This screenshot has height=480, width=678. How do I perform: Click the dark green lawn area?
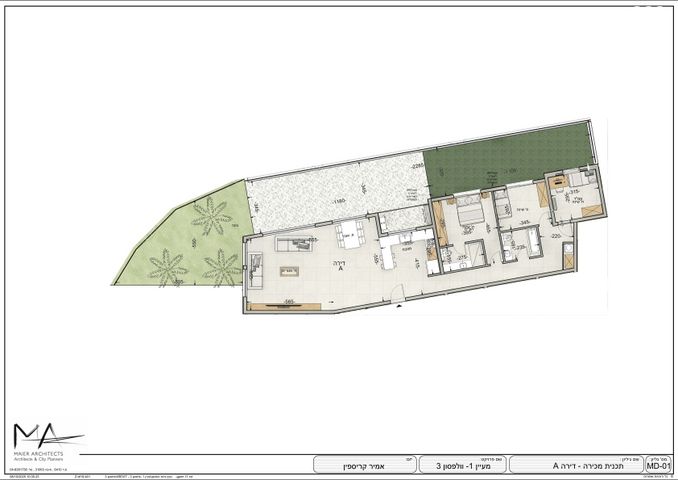pyautogui.click(x=510, y=162)
